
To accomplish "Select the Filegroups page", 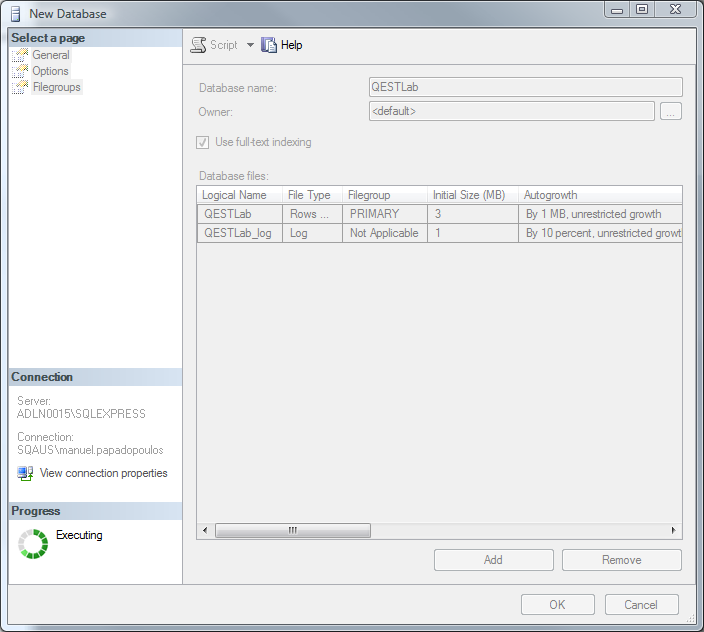I will 57,87.
